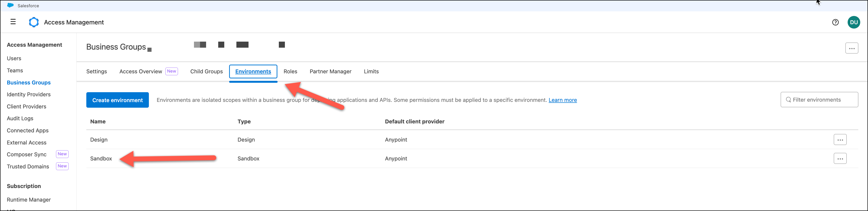Open Identity Providers in the sidebar
Viewport: 868px width, 211px height.
(x=29, y=94)
